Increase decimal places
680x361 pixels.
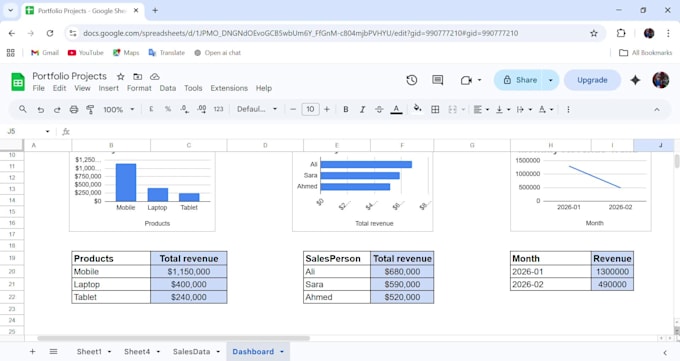[x=201, y=109]
